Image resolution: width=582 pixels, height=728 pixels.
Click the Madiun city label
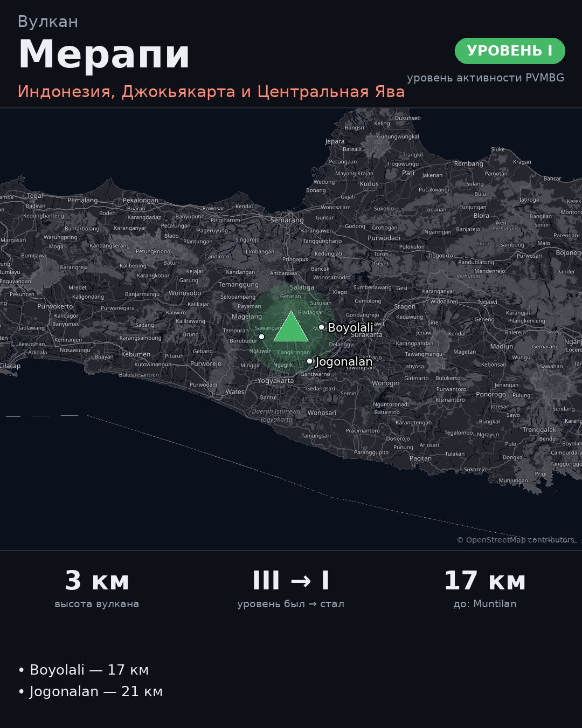(502, 346)
